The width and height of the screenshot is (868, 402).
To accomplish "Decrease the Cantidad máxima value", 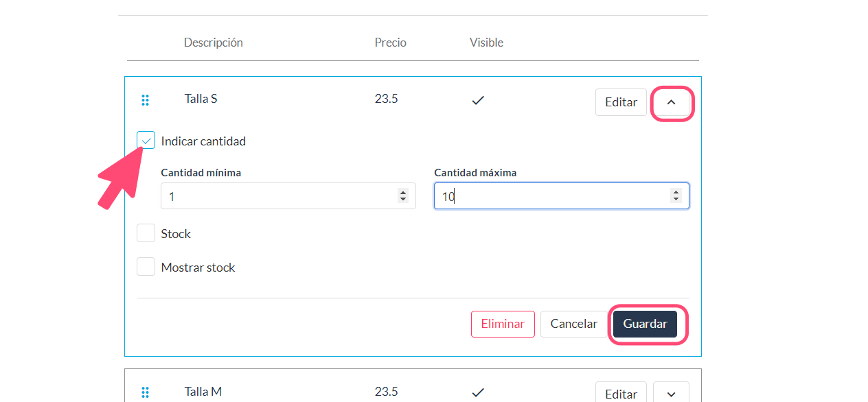I will tap(676, 200).
